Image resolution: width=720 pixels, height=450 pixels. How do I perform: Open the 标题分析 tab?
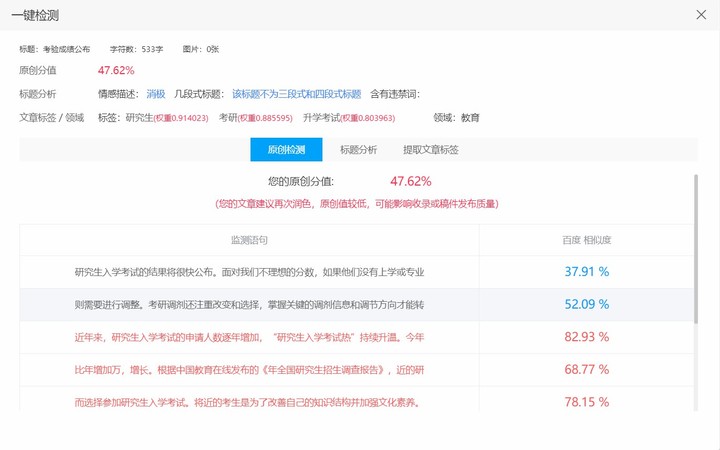(358, 150)
